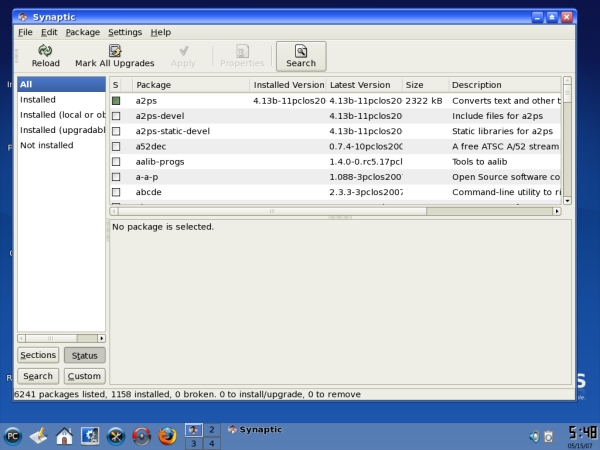This screenshot has height=450, width=600.
Task: Select the Installed filter
Action: 61,99
